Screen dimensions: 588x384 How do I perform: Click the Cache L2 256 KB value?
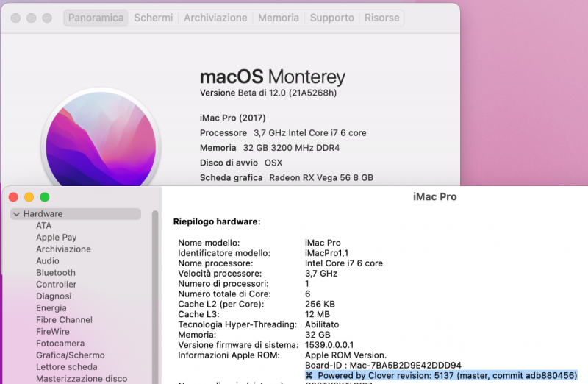(320, 304)
